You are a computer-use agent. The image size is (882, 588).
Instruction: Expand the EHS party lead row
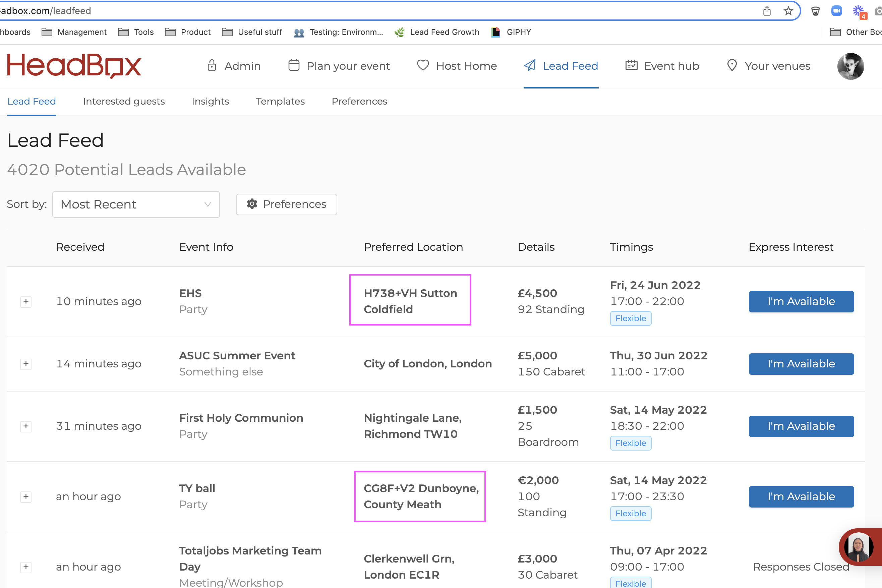[25, 301]
